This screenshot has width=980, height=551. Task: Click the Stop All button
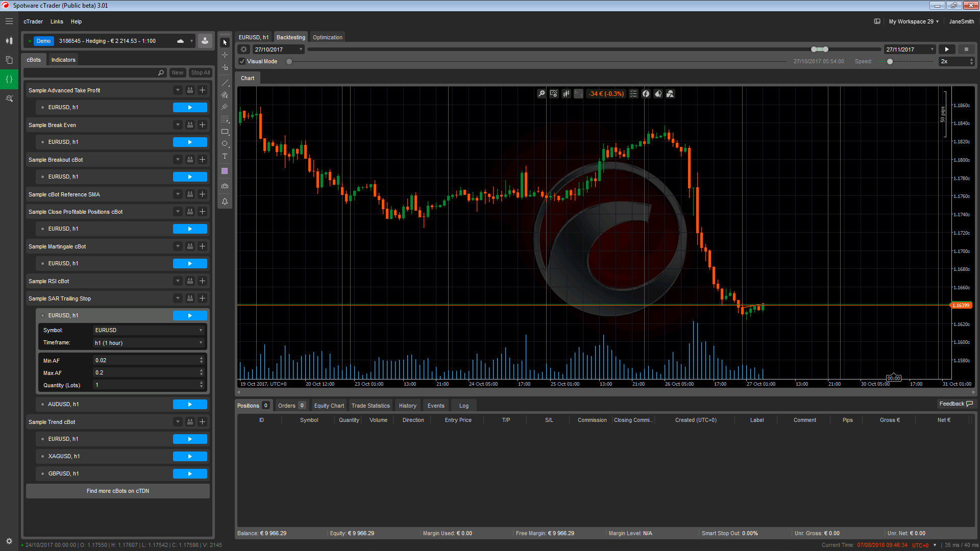click(201, 72)
